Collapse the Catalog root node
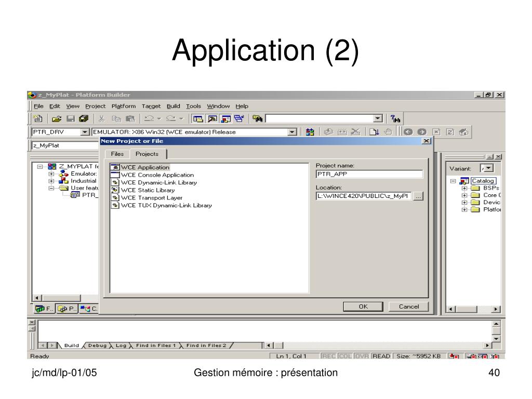Screen dimensions: 532x399 (x=453, y=181)
